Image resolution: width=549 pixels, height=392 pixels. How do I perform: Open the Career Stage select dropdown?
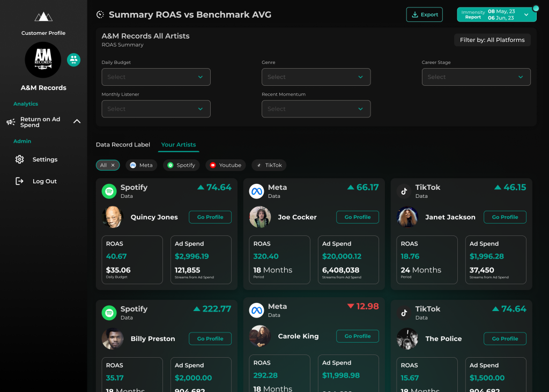coord(476,77)
